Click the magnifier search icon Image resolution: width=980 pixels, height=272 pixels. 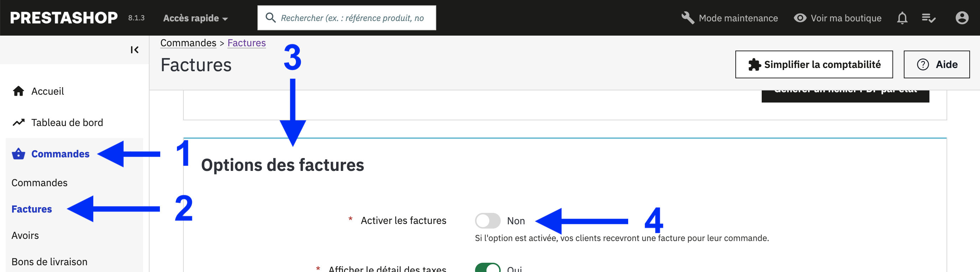click(x=271, y=18)
